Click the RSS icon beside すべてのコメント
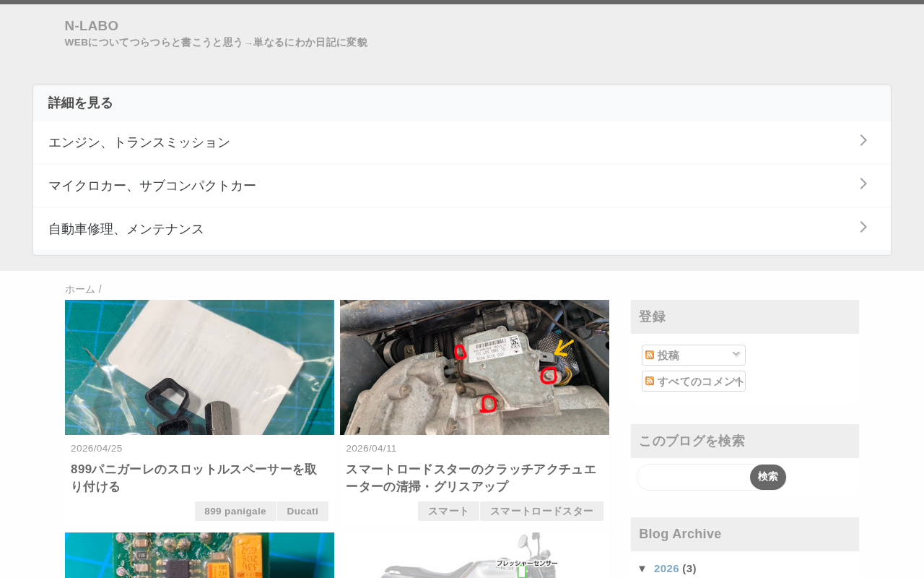The width and height of the screenshot is (924, 578). click(650, 381)
